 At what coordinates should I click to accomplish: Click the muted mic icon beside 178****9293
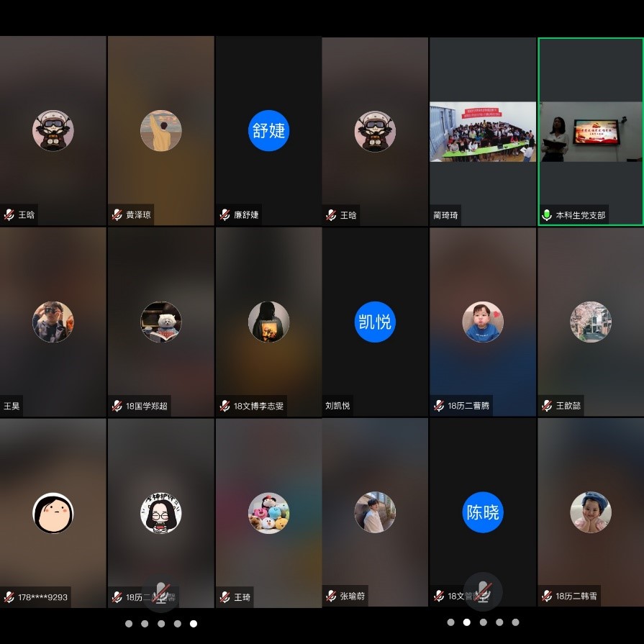(x=9, y=597)
